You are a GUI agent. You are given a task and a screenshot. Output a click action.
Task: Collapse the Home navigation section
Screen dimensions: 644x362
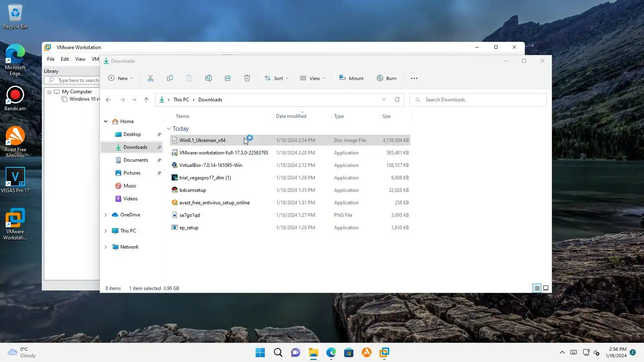click(x=106, y=121)
